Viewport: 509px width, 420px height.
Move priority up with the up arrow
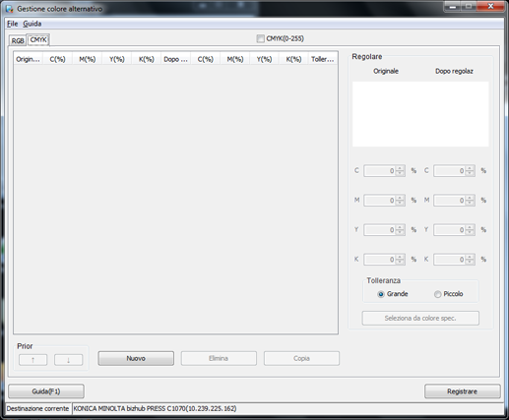33,360
